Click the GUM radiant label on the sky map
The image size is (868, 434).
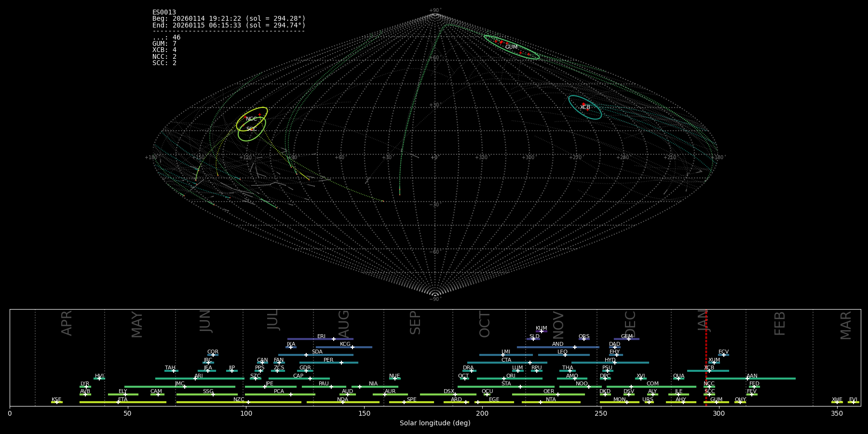(x=511, y=47)
